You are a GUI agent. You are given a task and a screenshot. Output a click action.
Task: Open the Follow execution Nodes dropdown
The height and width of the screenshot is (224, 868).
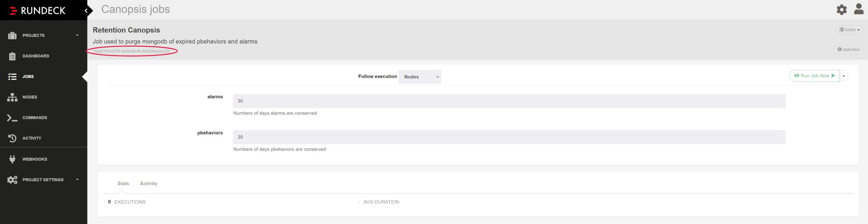click(x=419, y=77)
